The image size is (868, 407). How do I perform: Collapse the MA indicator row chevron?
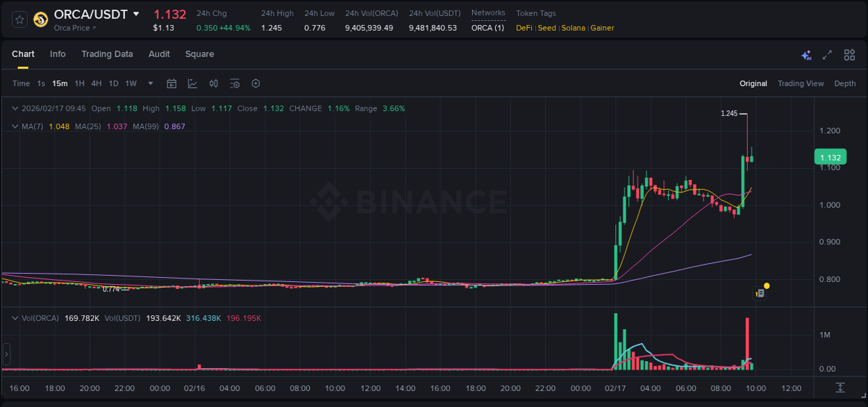tap(14, 126)
